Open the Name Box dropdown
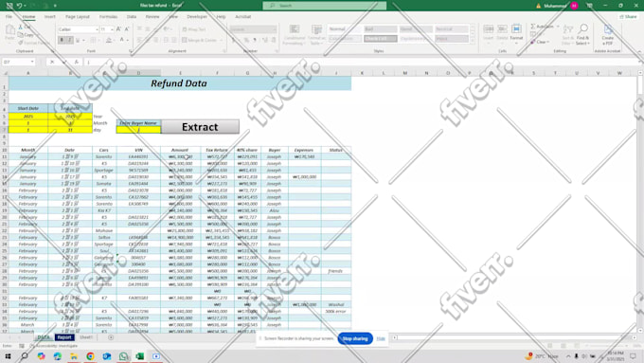 pos(32,62)
